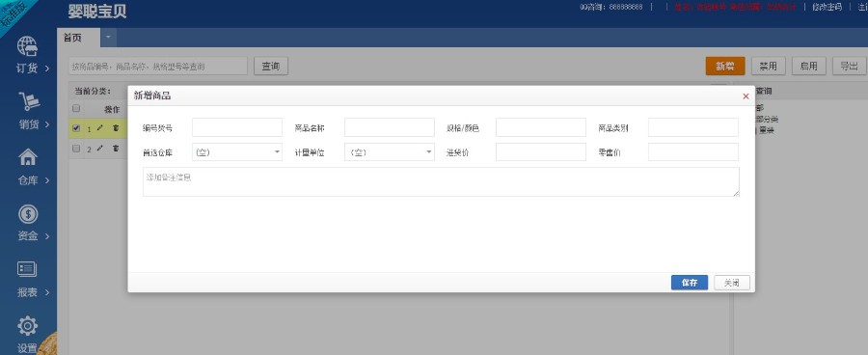Expand the 销货 sidebar chevron
Screen dimensions: 868x355
click(47, 124)
